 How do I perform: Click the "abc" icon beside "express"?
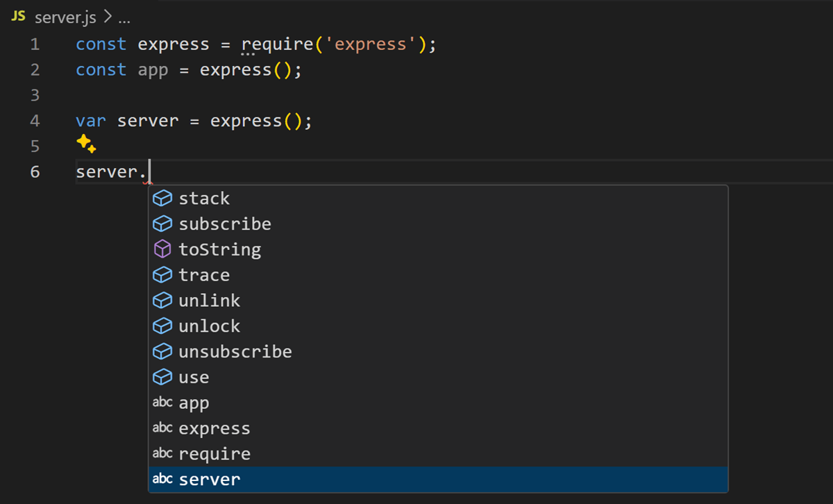(x=162, y=428)
